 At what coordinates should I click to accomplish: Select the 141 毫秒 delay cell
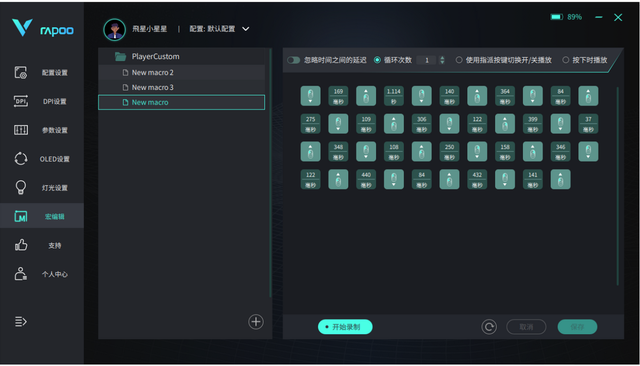tap(533, 179)
